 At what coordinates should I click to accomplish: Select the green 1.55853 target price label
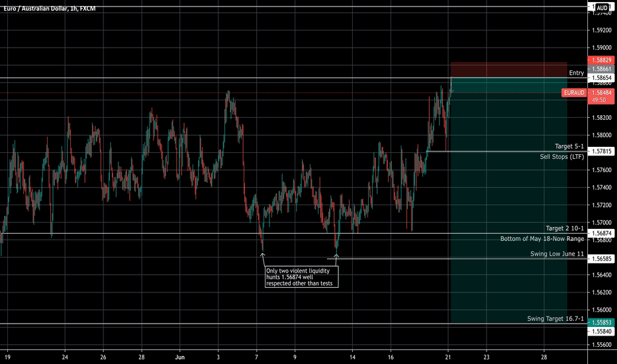pyautogui.click(x=601, y=322)
